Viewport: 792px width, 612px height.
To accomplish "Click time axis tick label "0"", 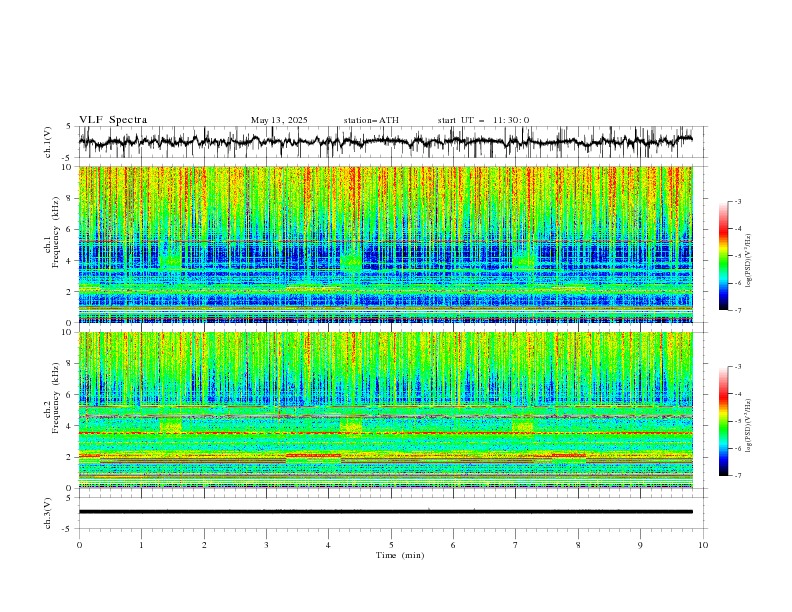I will coord(79,545).
